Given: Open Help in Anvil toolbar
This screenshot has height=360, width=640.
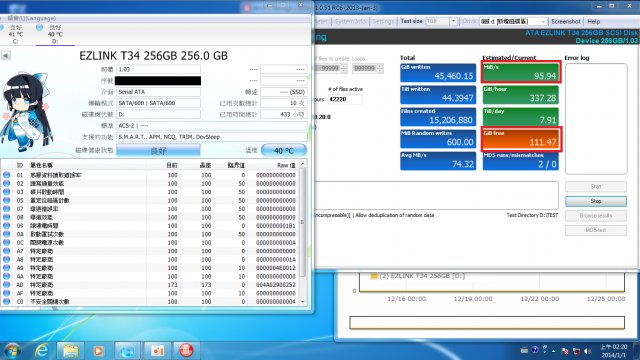Looking at the screenshot, I should click(594, 22).
